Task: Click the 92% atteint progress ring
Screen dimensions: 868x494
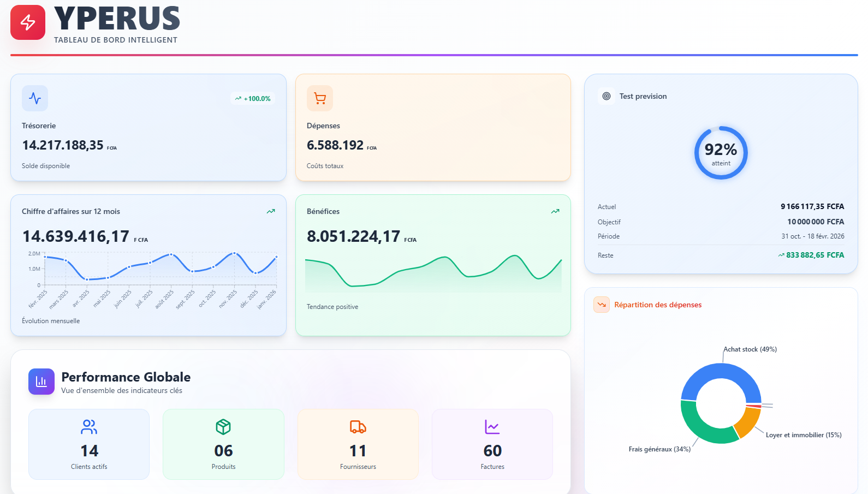Action: click(x=721, y=153)
